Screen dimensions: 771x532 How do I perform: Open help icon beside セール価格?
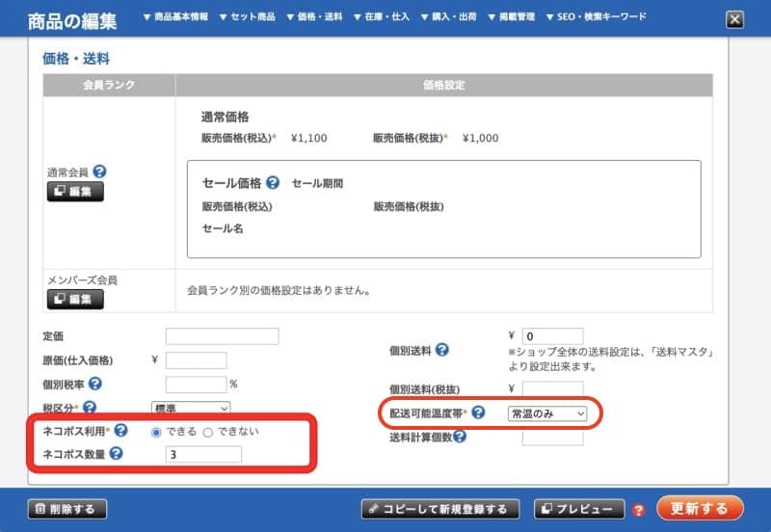tap(273, 183)
